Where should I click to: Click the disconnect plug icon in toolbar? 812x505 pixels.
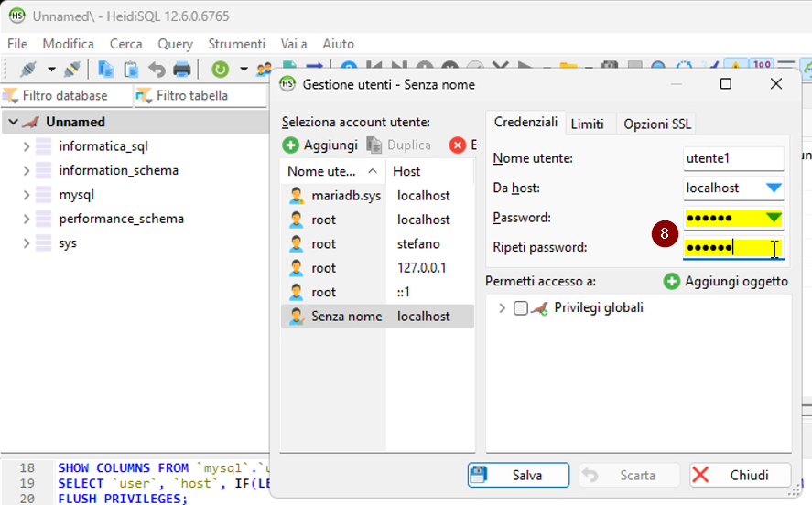click(72, 69)
